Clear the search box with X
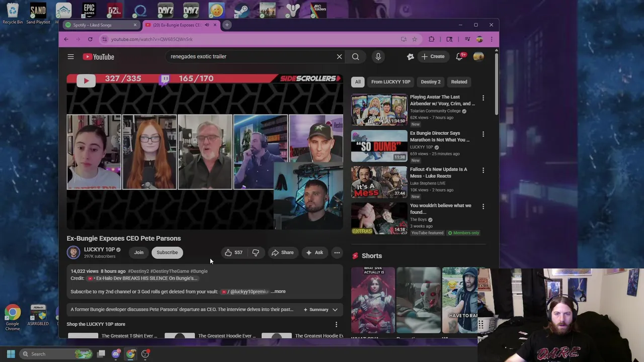Viewport: 644px width, 362px height. coord(339,57)
